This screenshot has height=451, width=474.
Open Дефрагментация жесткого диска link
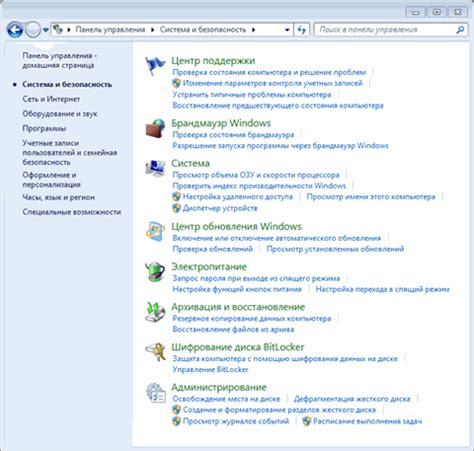(x=352, y=399)
